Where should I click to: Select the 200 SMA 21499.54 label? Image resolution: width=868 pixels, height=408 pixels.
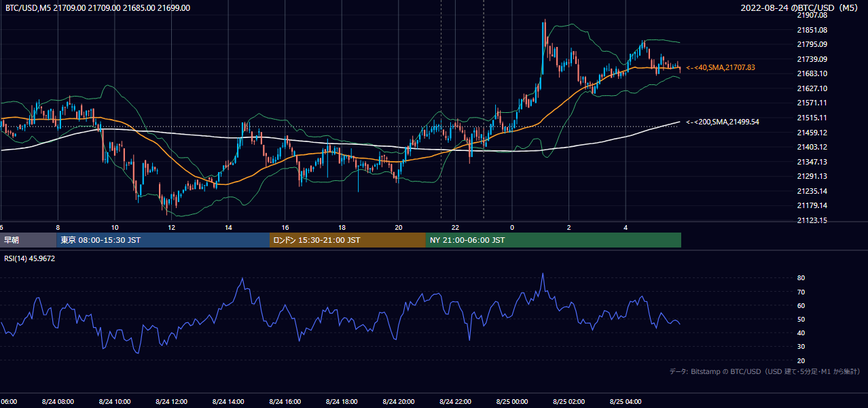723,122
